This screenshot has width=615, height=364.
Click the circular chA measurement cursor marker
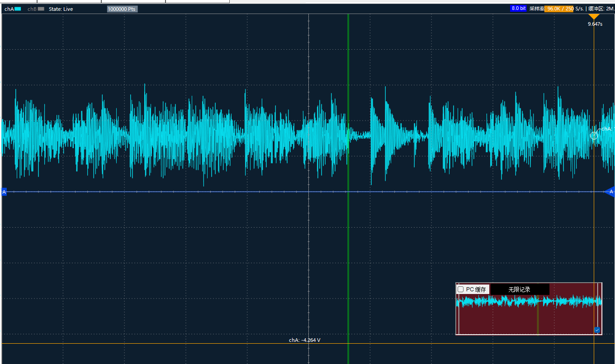(x=594, y=135)
